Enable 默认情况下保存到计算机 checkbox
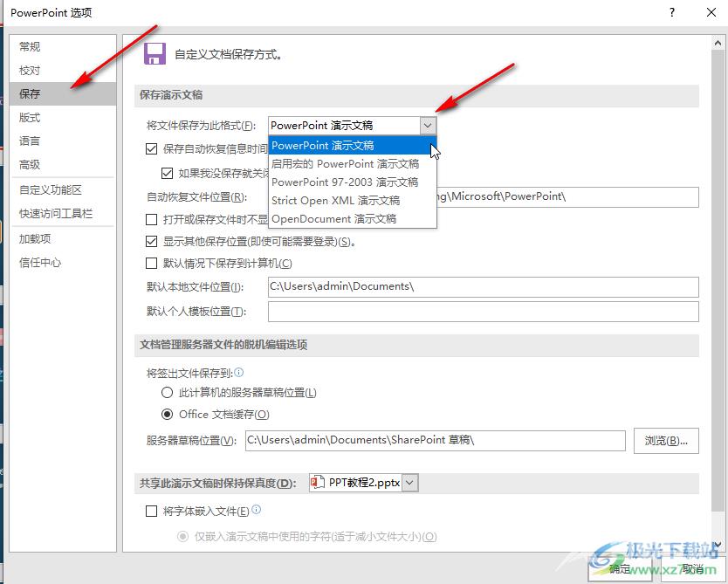This screenshot has width=728, height=584. pyautogui.click(x=151, y=264)
